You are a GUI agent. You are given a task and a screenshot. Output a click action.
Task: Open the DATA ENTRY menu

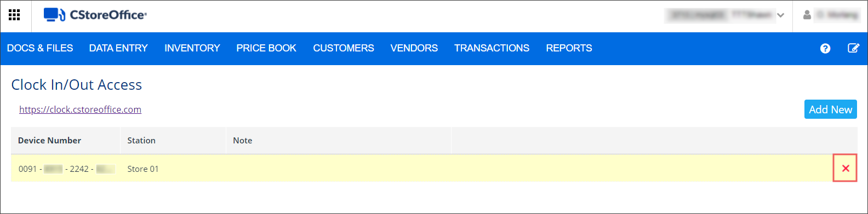point(118,48)
